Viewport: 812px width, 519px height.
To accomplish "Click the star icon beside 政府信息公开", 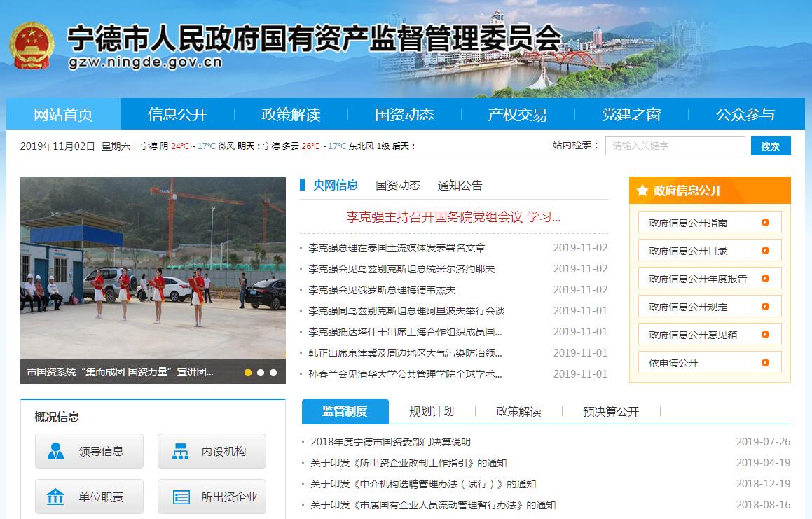I will (x=642, y=191).
